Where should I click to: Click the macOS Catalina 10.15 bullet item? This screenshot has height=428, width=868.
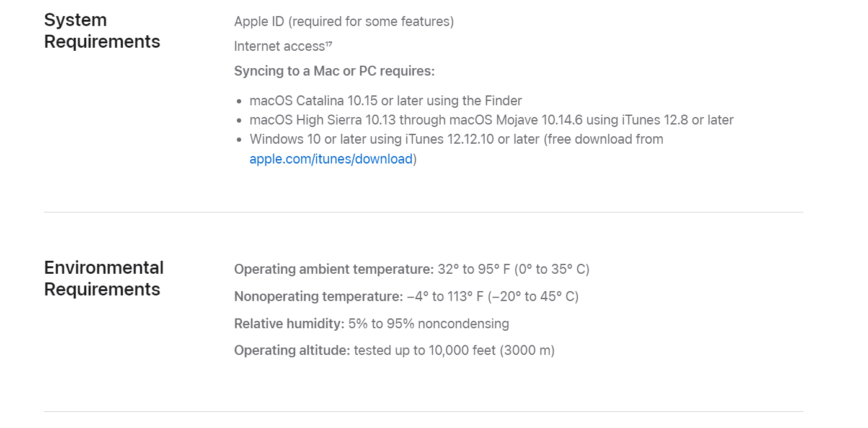coord(386,101)
